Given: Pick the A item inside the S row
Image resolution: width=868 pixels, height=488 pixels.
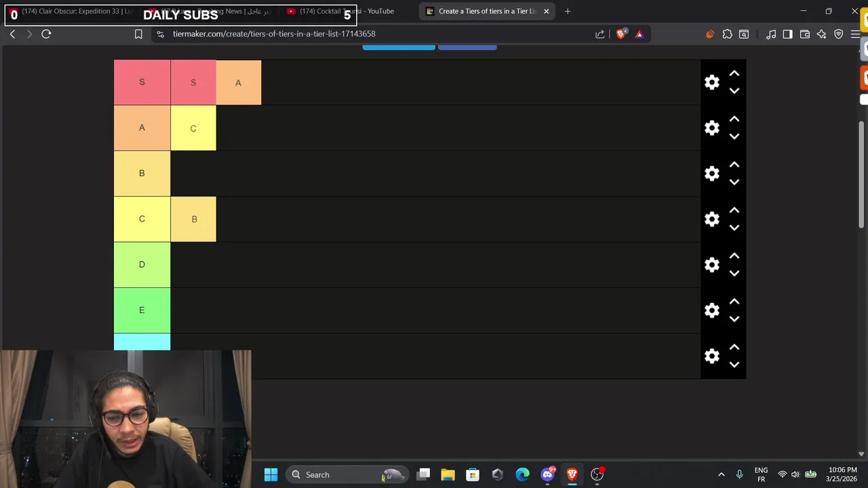Looking at the screenshot, I should pyautogui.click(x=239, y=83).
